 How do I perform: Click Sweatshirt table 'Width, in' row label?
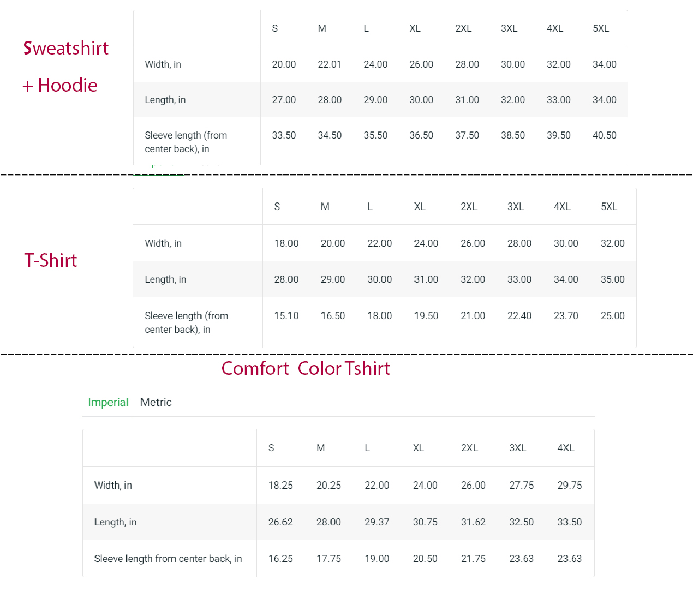[x=163, y=64]
